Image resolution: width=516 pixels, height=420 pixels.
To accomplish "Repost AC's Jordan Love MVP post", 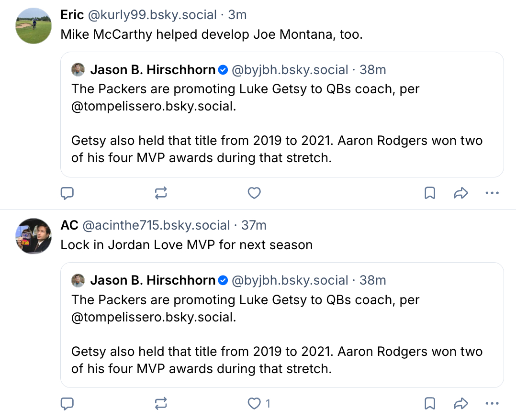I will (x=161, y=404).
